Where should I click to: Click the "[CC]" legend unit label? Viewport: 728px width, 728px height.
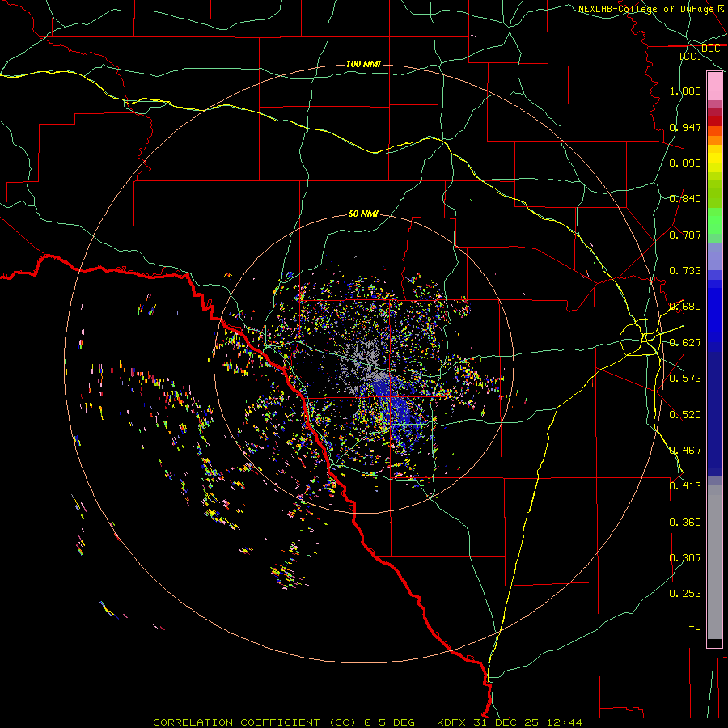coord(691,56)
